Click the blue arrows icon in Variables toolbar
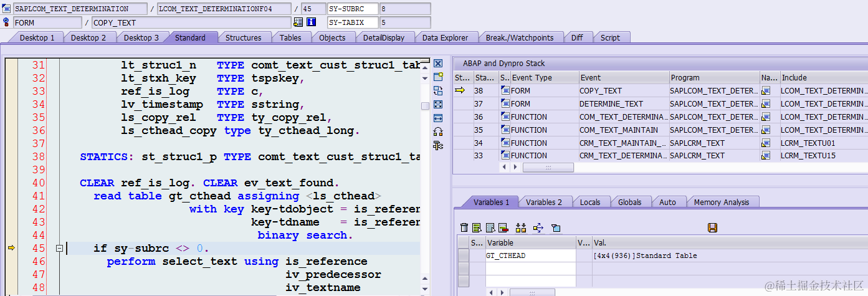 [538, 227]
